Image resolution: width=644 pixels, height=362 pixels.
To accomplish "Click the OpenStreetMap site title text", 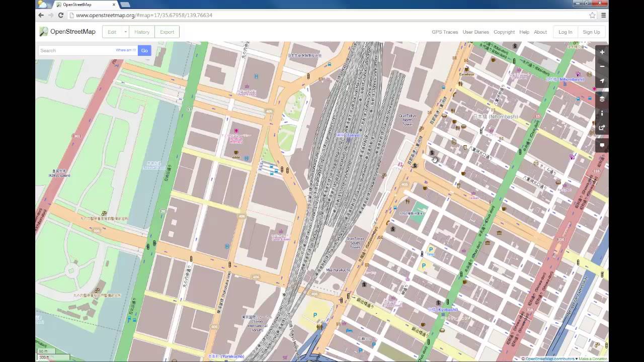I will tap(73, 32).
